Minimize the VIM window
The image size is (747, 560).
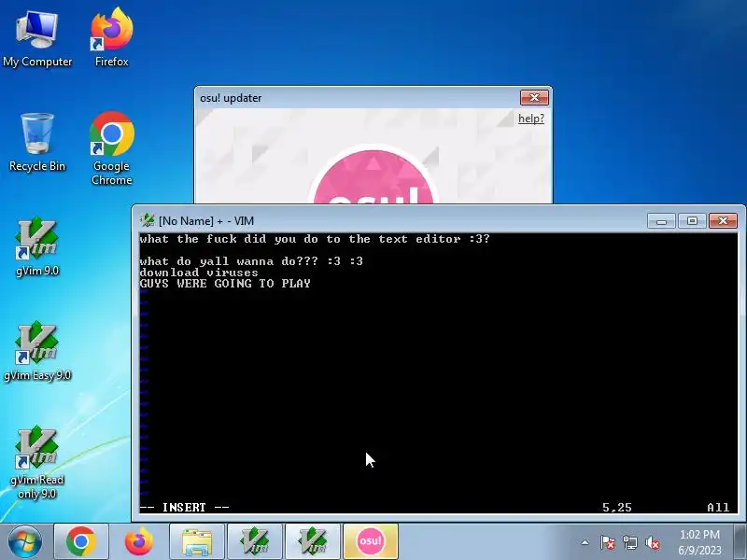pos(661,221)
